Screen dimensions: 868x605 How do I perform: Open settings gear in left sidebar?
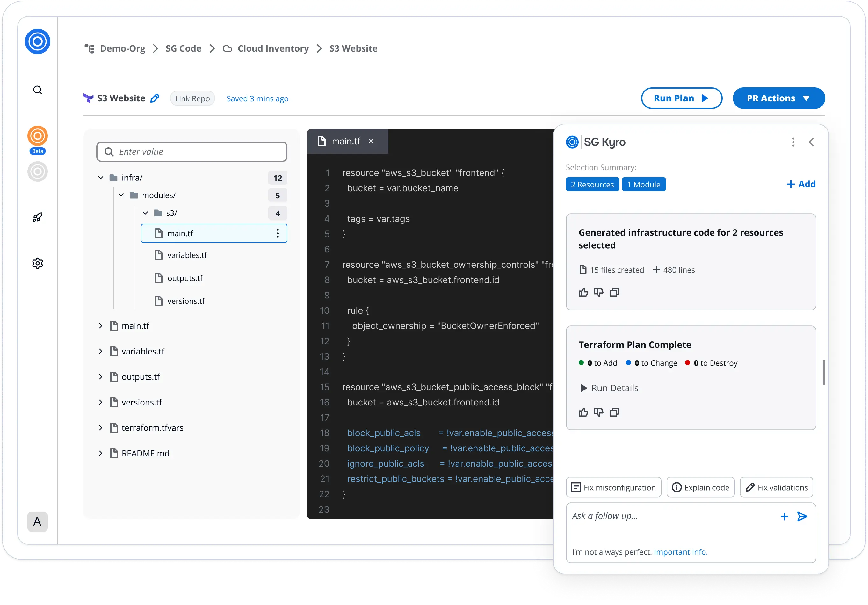click(x=37, y=263)
